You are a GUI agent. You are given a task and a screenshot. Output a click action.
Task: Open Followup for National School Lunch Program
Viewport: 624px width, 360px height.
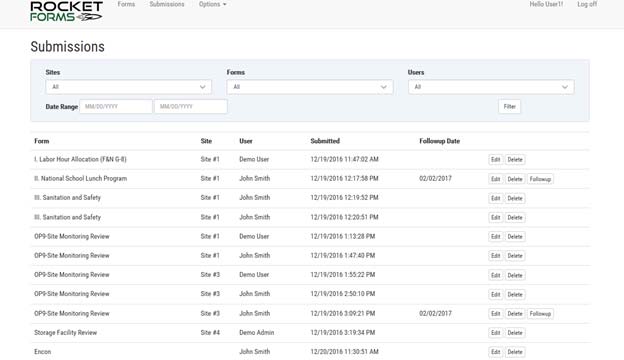[540, 179]
